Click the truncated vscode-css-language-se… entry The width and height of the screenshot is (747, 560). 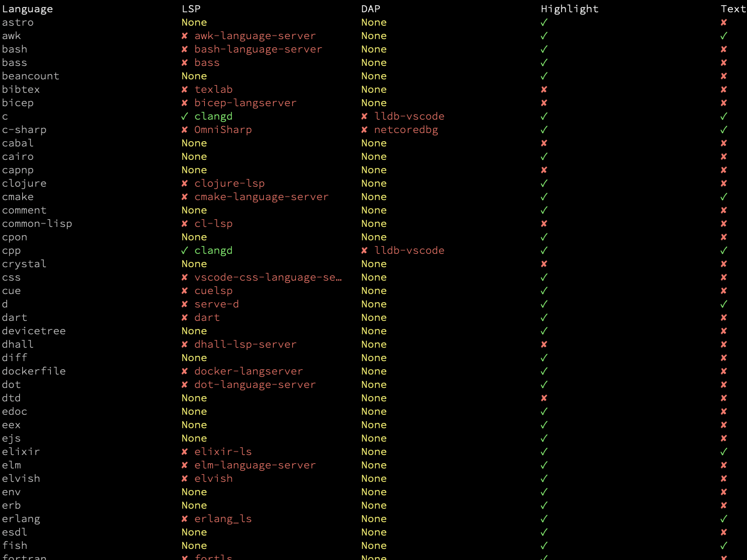pyautogui.click(x=268, y=278)
